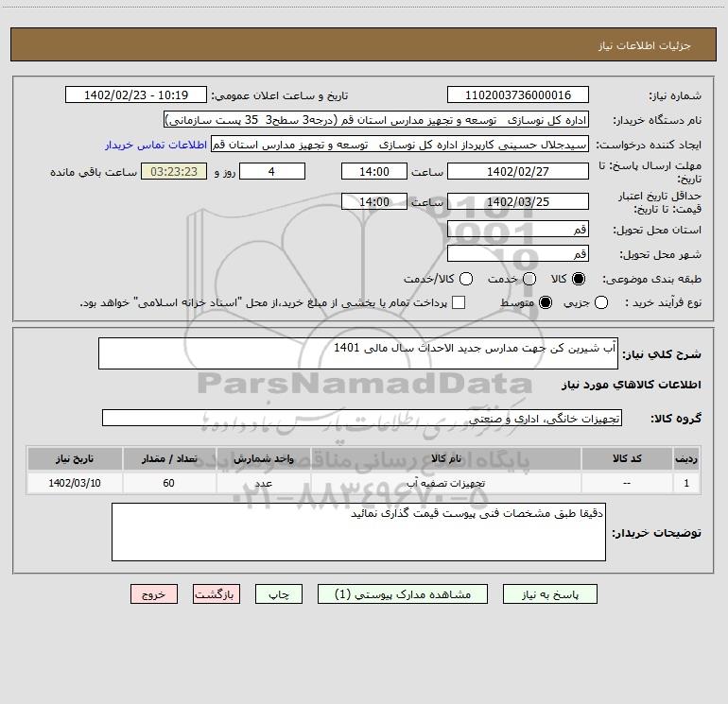Viewport: 728px width, 704px height.
Task: Click the response deadline date 1402/02/27
Action: point(518,172)
